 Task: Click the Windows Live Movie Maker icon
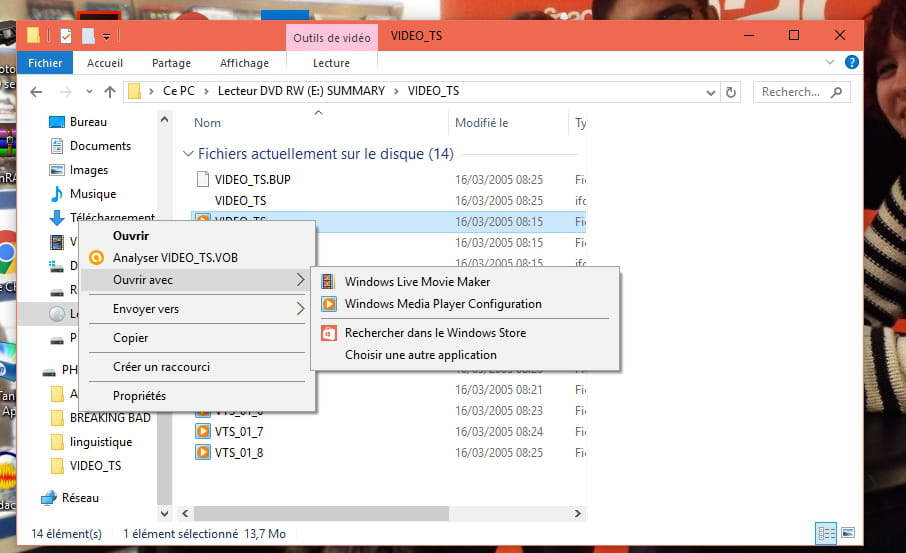pyautogui.click(x=328, y=281)
